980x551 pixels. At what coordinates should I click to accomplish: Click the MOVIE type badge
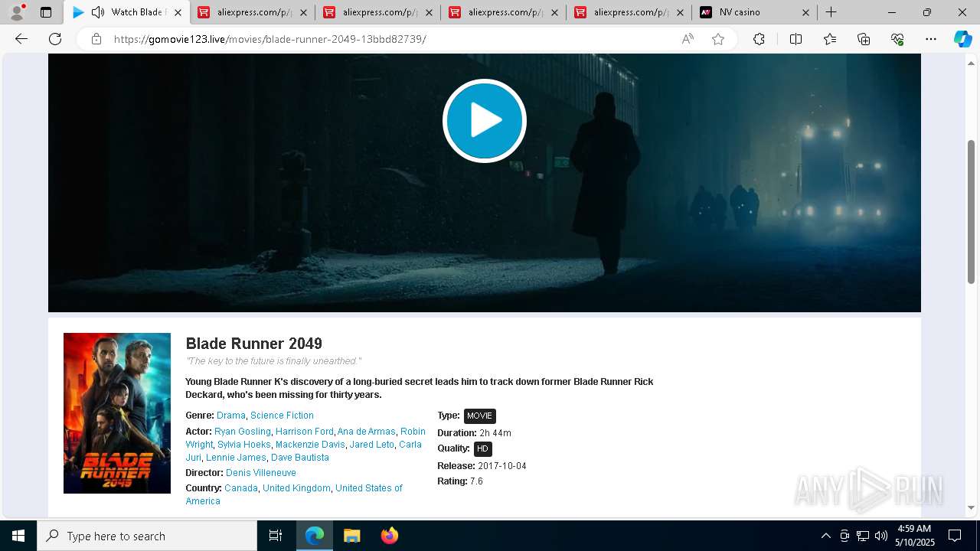coord(480,416)
